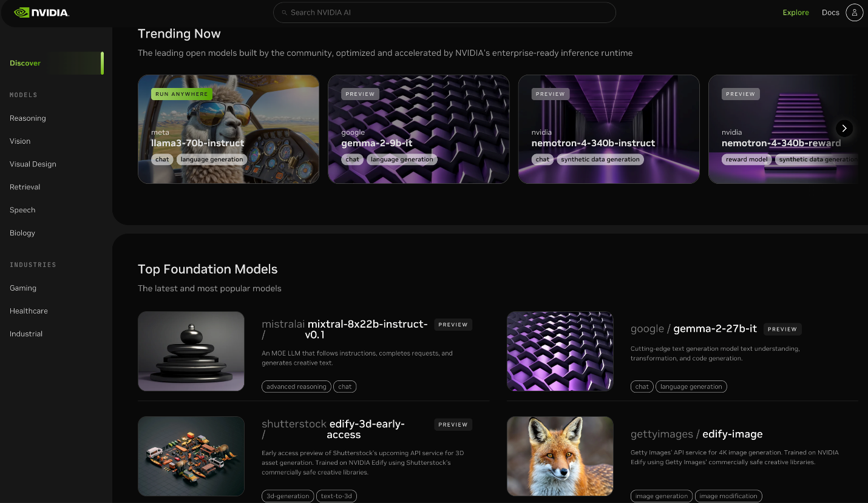Click synthetic data generation tag on nemotron-4-340b-instruct card

pyautogui.click(x=600, y=160)
